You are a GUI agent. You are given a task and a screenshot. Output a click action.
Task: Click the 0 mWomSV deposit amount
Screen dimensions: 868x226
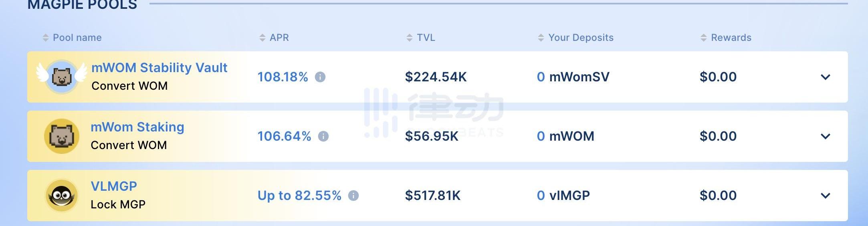(573, 77)
